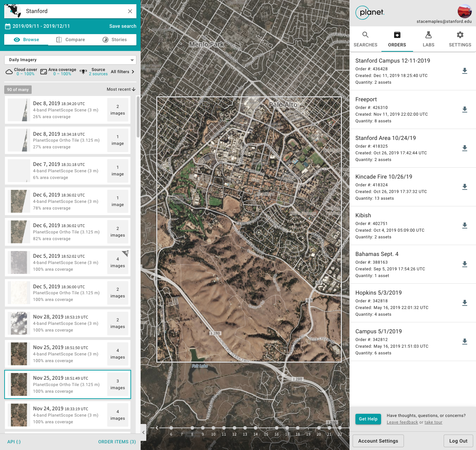Select 4 images for Dec 5 18:52:02
The height and width of the screenshot is (450, 476).
click(x=118, y=263)
